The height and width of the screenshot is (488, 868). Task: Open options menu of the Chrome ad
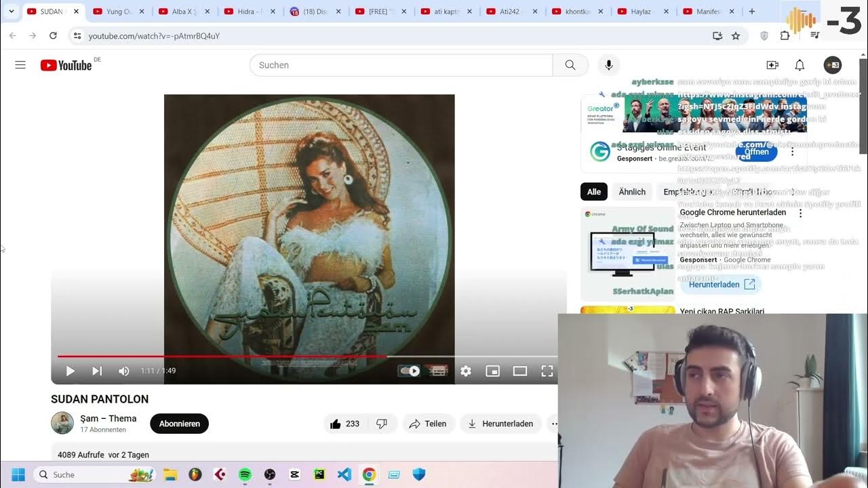point(800,213)
